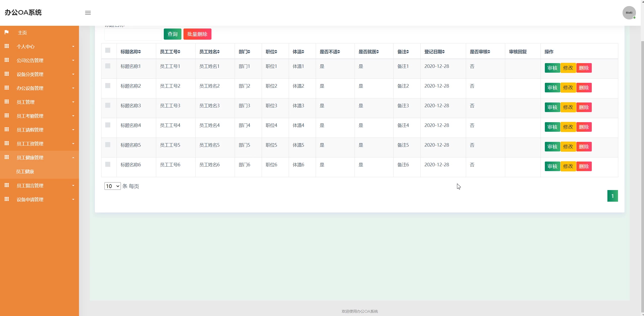Click sort arrows on 体温 column header
Viewport: 644px width, 316px height.
(x=303, y=52)
